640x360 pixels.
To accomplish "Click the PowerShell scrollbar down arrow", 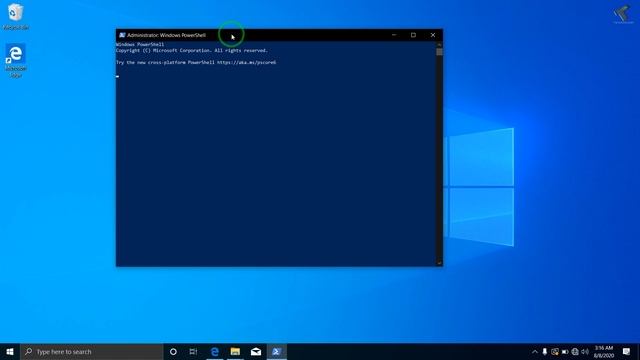I will click(439, 263).
